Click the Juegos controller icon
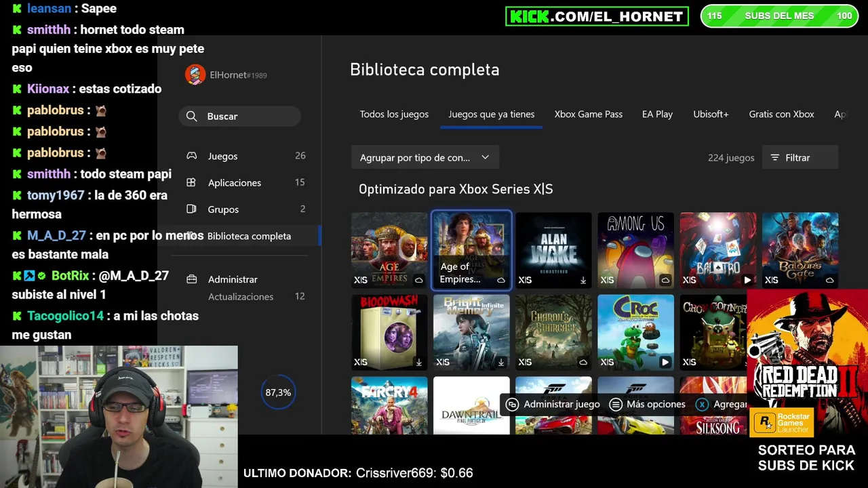Viewport: 868px width, 488px height. (192, 156)
